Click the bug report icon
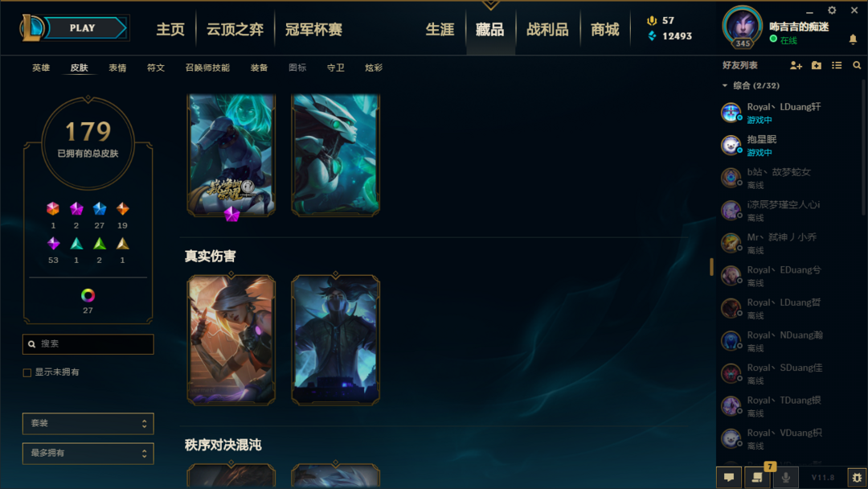 point(857,478)
